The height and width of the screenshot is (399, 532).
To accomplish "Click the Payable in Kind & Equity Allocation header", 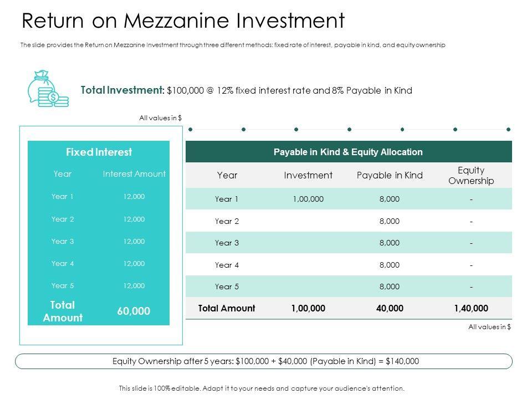I will click(x=349, y=152).
